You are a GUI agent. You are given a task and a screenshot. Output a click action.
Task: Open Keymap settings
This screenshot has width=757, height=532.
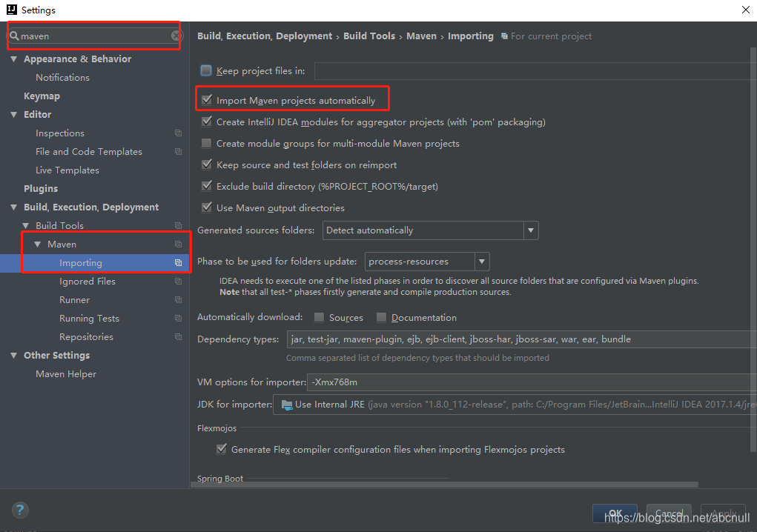pyautogui.click(x=42, y=96)
